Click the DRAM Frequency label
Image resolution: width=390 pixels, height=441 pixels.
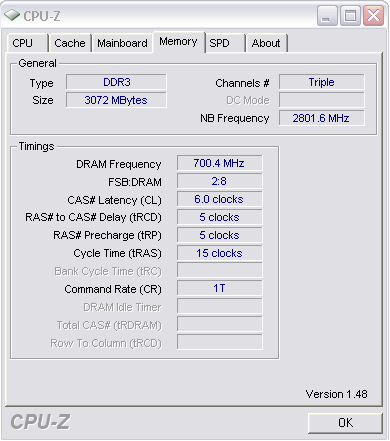(x=119, y=164)
